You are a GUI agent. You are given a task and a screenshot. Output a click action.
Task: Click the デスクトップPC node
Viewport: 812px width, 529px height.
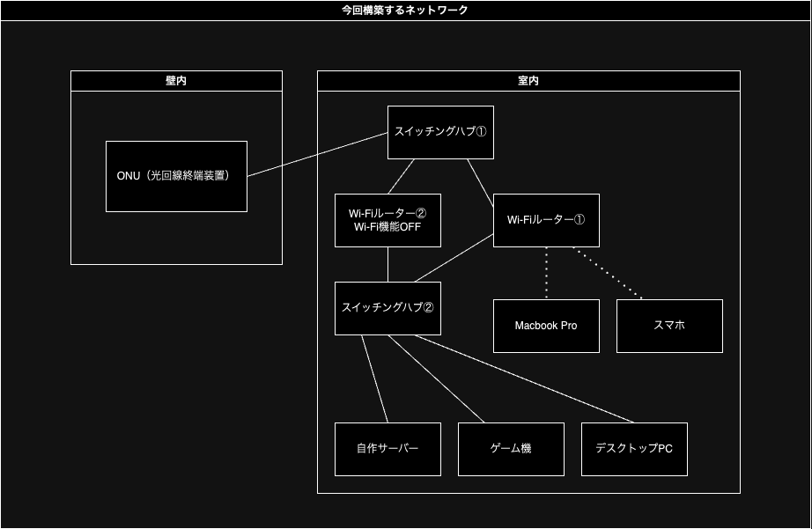[x=634, y=449]
